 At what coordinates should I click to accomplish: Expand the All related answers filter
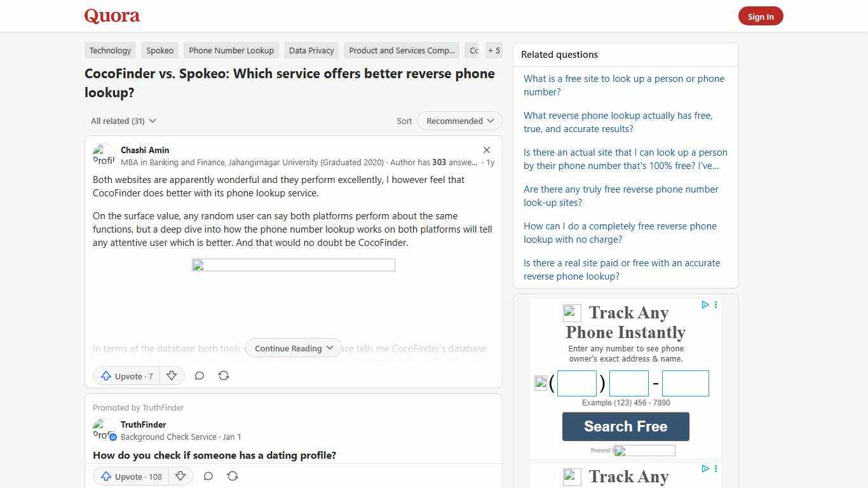coord(123,121)
